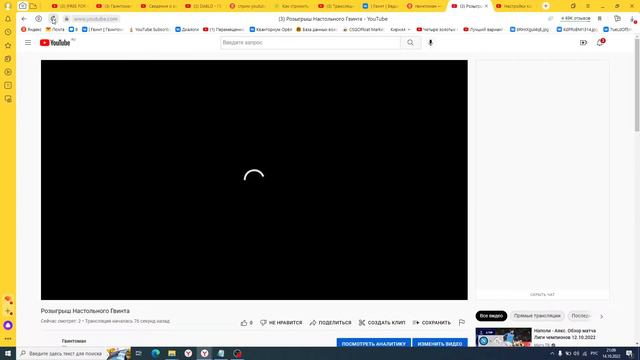
Task: Go back with the browser back arrow
Action: click(24, 19)
